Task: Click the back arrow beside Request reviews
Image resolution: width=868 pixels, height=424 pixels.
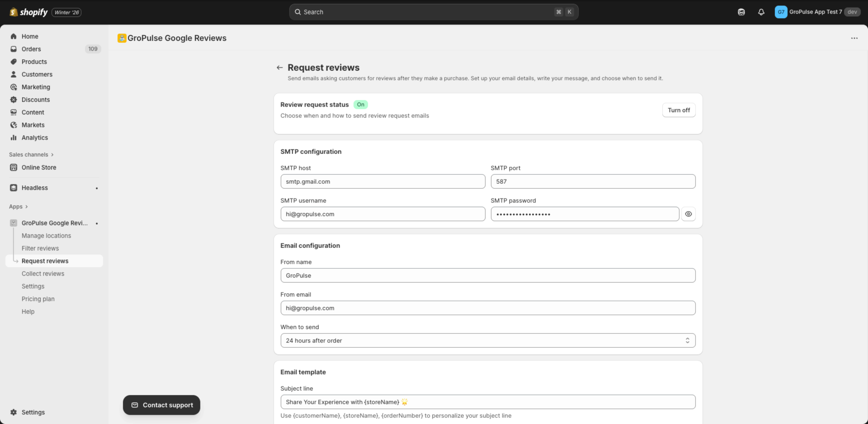Action: click(x=279, y=67)
